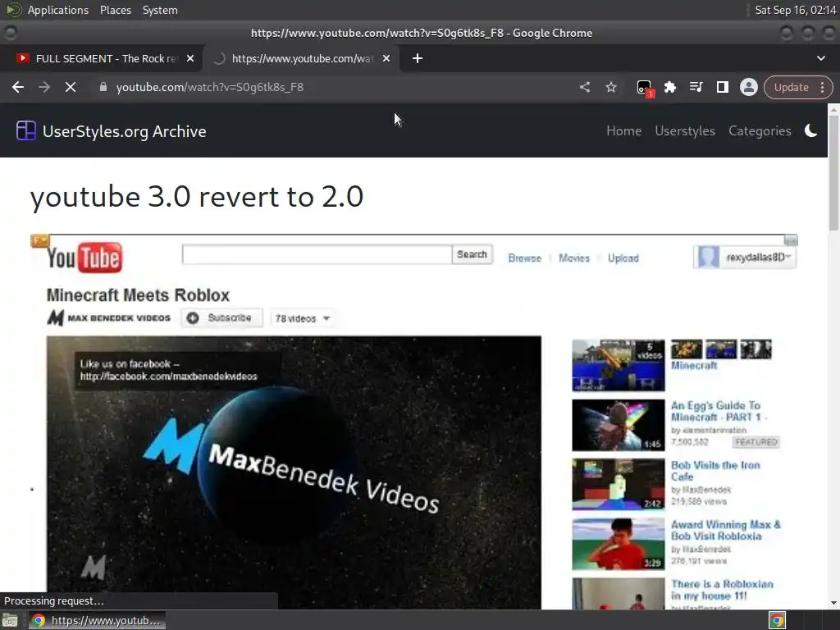Click the Chrome taskbar window button
Viewport: 840px width, 630px height.
(x=97, y=620)
